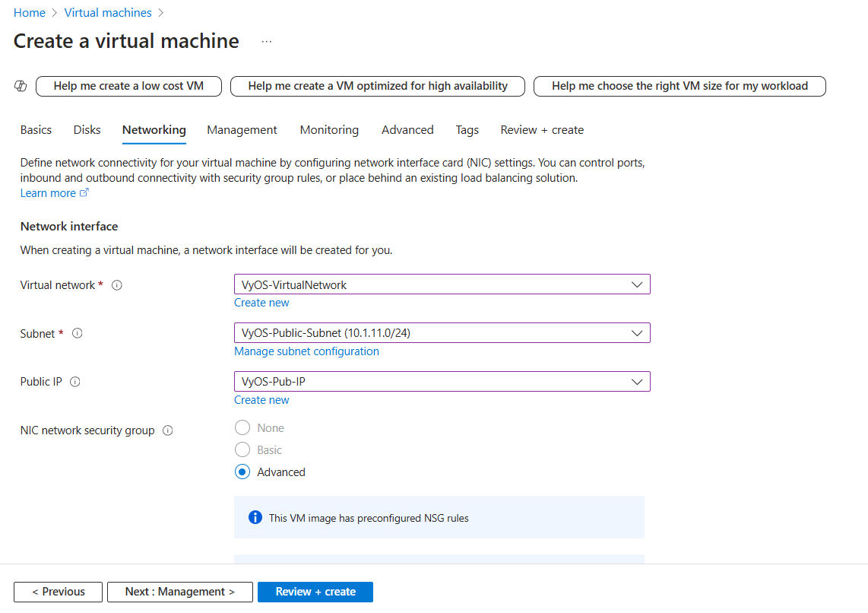The image size is (868, 613).
Task: Select the Basic security group option
Action: [242, 449]
